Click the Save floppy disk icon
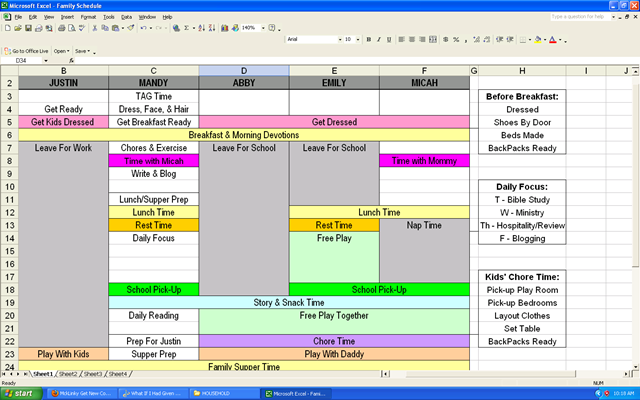The image size is (640, 400). tap(28, 28)
